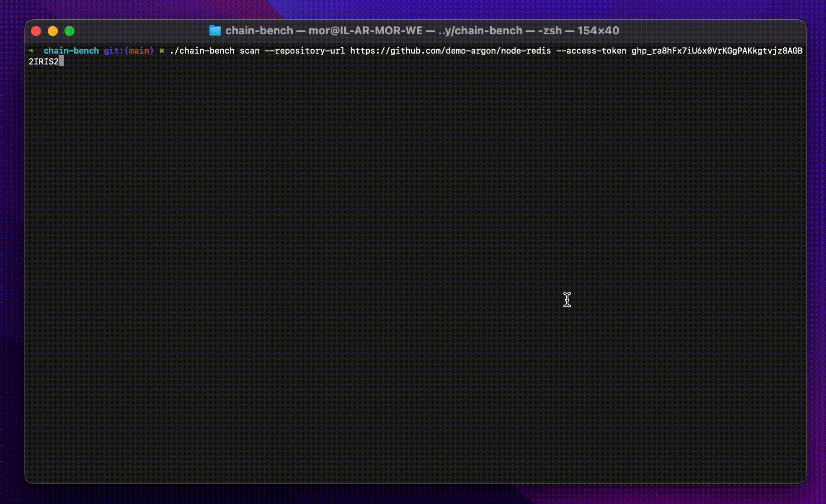The height and width of the screenshot is (504, 826).
Task: Minimize the terminal using yellow button
Action: point(53,31)
